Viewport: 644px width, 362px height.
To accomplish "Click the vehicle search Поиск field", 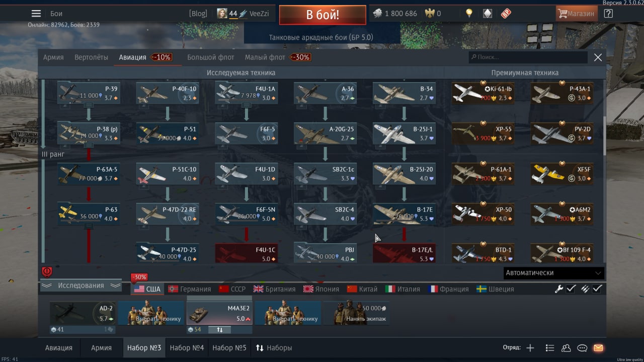I will point(528,57).
